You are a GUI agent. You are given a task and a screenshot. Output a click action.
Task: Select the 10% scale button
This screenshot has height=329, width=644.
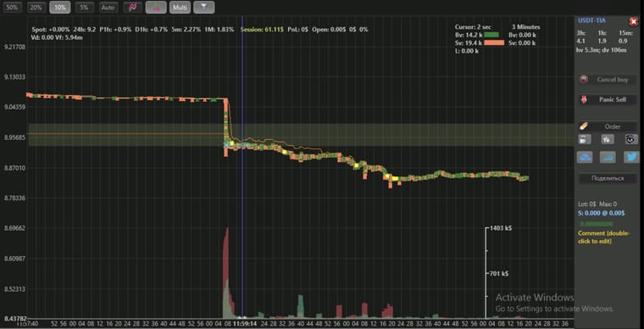point(60,8)
